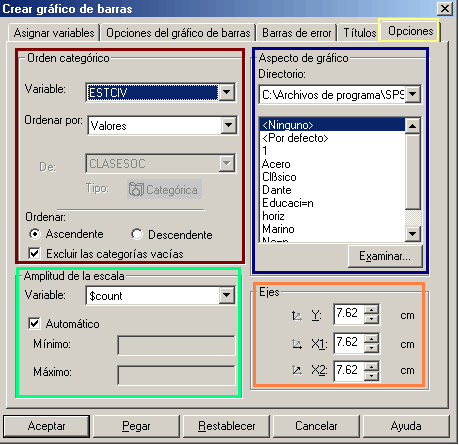459x445 pixels.
Task: Click the Y axis length icon
Action: 296,315
